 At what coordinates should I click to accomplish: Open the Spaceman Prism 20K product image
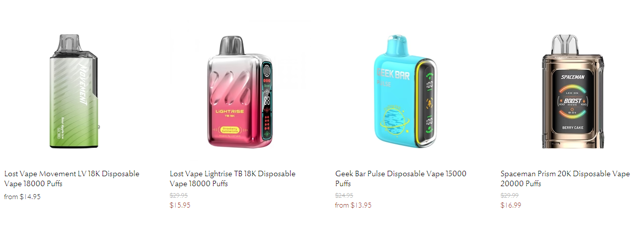(x=572, y=91)
